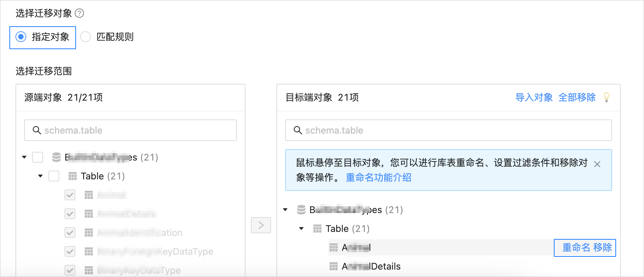644x277 pixels.
Task: Click the source Table group icon
Action: click(73, 176)
